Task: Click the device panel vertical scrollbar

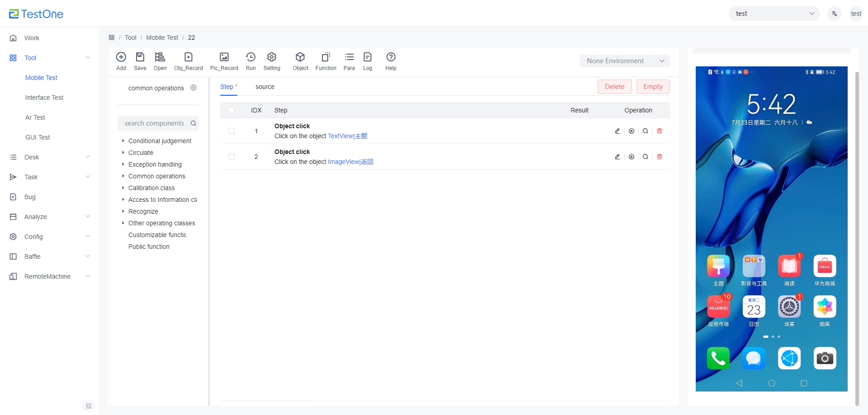Action: pyautogui.click(x=857, y=238)
